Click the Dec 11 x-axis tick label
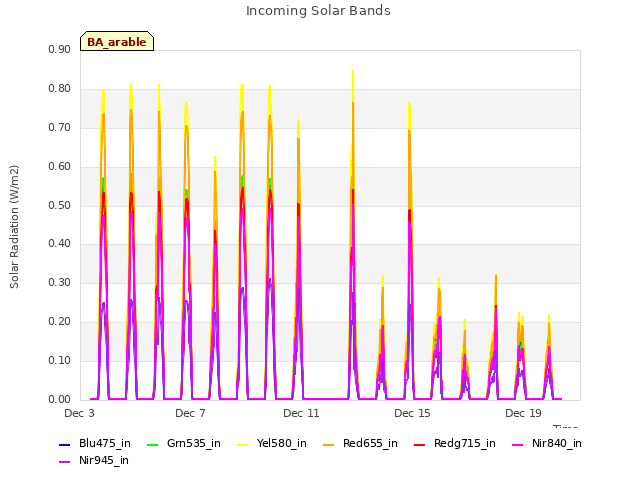The image size is (640, 480). pyautogui.click(x=301, y=413)
